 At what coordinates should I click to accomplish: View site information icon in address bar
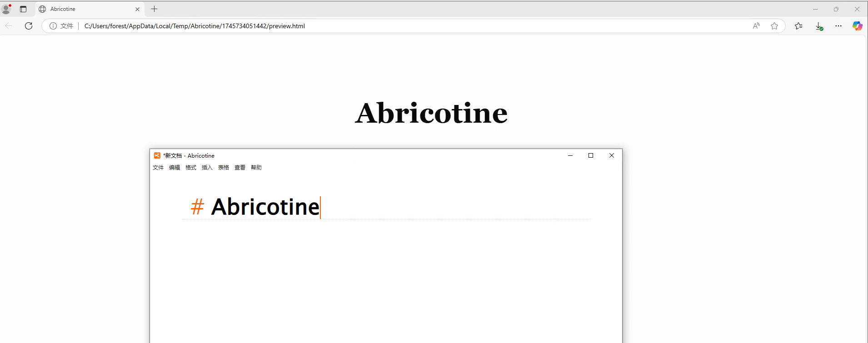click(53, 26)
